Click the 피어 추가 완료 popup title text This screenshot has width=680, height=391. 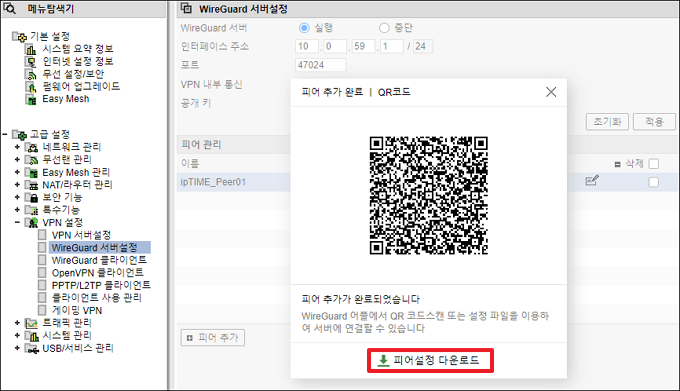[332, 92]
